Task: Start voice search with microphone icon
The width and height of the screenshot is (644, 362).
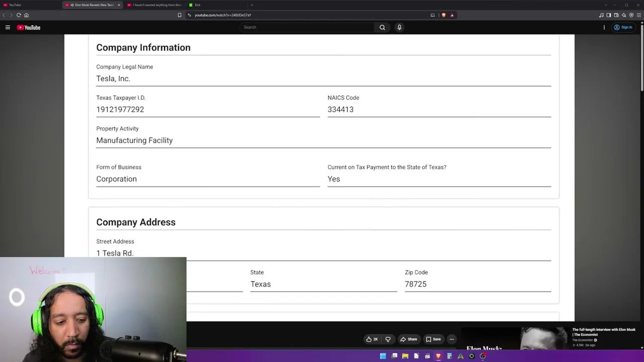Action: pyautogui.click(x=399, y=28)
